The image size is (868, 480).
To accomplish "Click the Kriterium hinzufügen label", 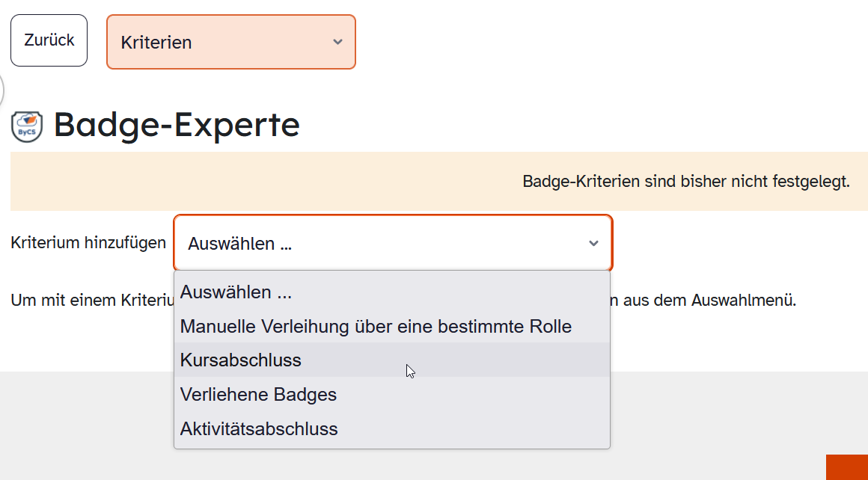I will (86, 242).
